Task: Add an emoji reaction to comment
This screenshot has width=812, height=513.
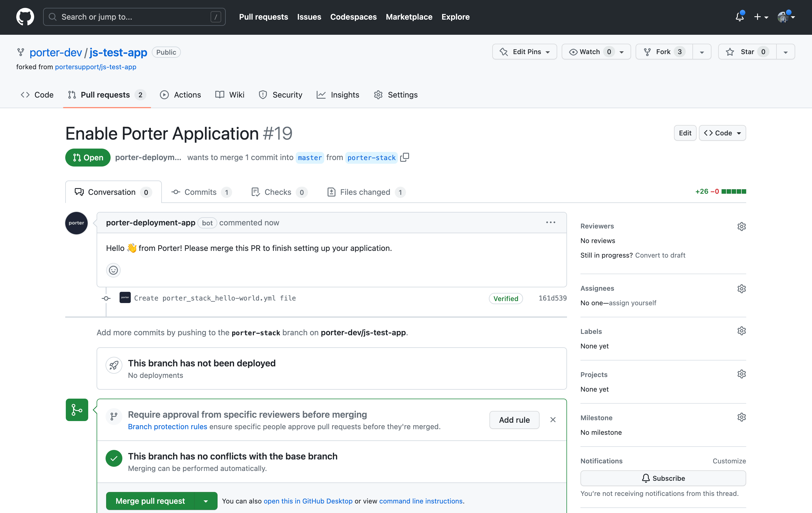Action: tap(113, 270)
